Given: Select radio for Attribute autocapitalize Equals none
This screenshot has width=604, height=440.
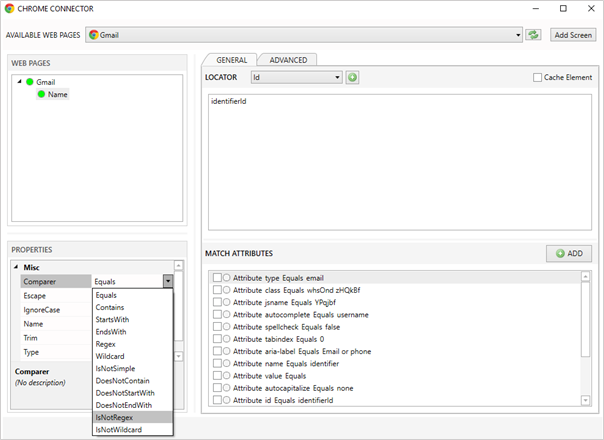Looking at the screenshot, I should [x=226, y=388].
